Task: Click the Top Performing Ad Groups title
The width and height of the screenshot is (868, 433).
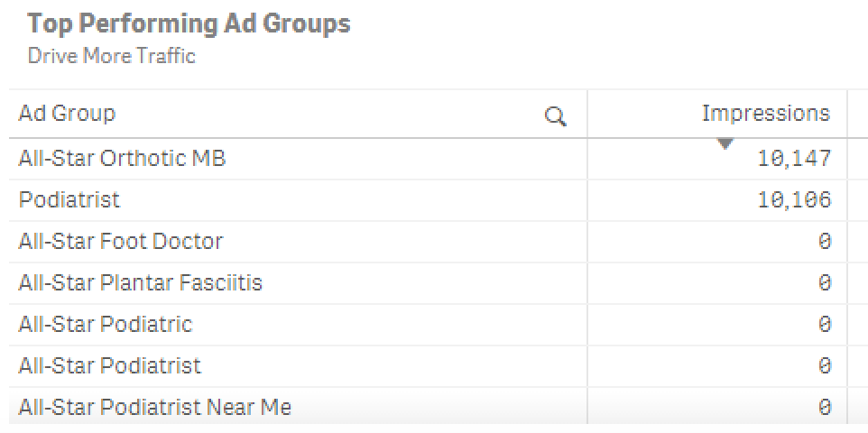Action: pos(189,24)
